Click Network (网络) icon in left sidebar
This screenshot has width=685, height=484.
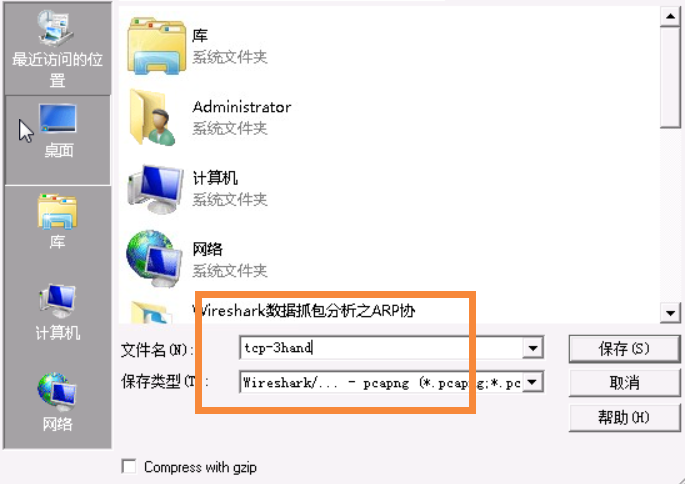point(57,402)
